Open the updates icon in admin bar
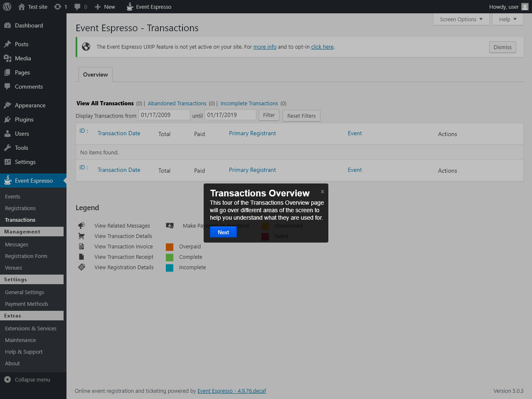The width and height of the screenshot is (532, 399). coord(58,7)
